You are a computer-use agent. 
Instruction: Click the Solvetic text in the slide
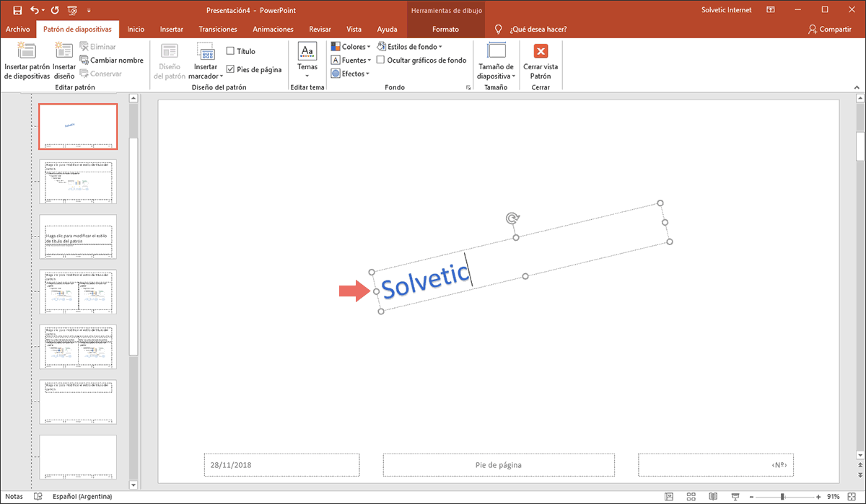tap(425, 280)
